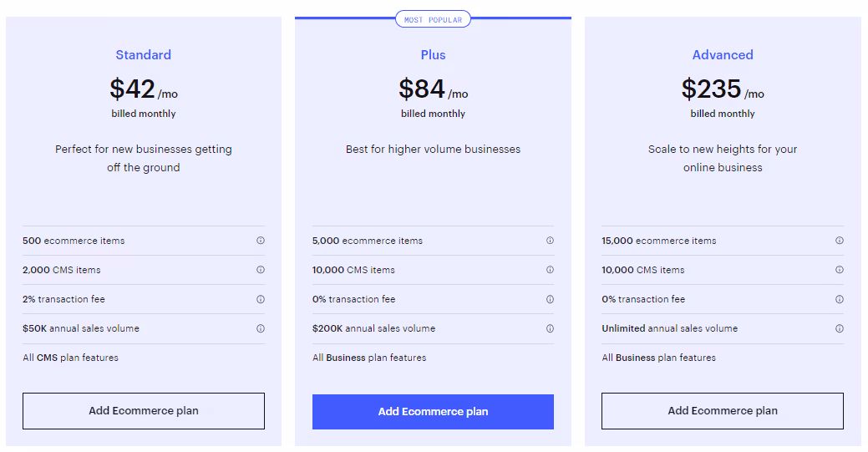The height and width of the screenshot is (452, 868).
Task: Add Ecommerce plan for Advanced tier
Action: [x=723, y=411]
